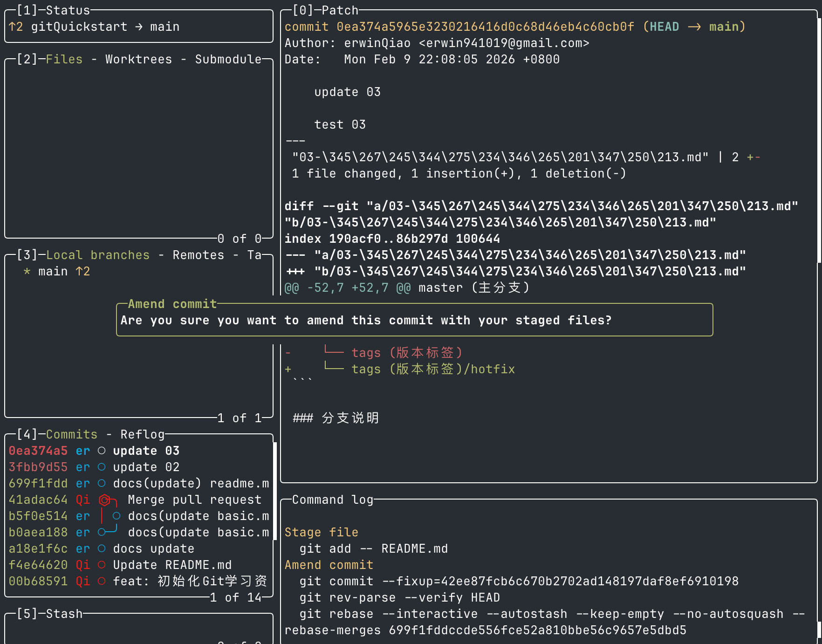822x644 pixels.
Task: Select commit 3fbb9d55 update 02
Action: click(x=140, y=467)
